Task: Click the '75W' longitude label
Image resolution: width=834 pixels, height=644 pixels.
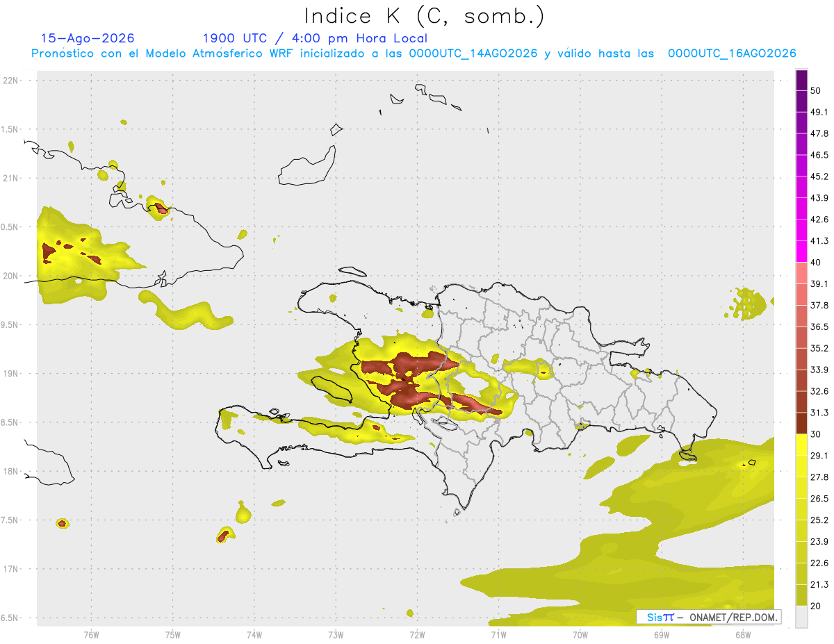Action: (173, 634)
